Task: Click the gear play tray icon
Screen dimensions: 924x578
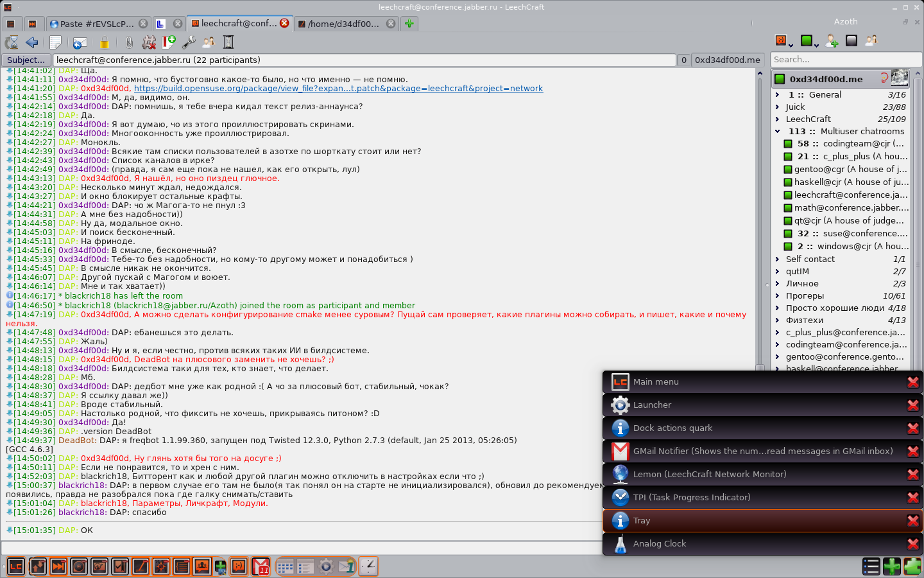Action: tap(326, 566)
